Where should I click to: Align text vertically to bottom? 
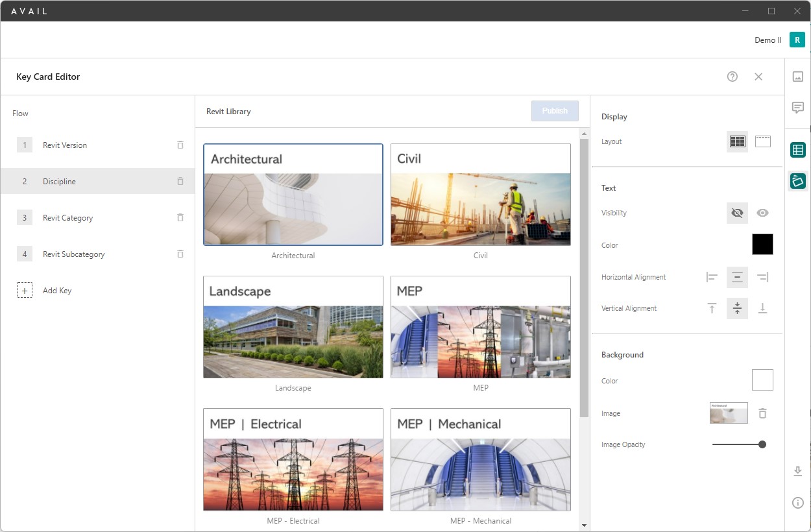[763, 308]
